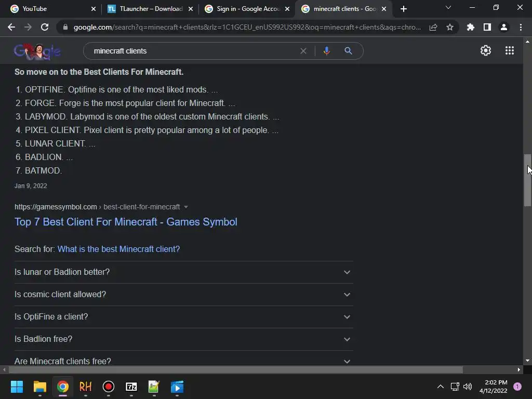Open the notification badge in tray

517,386
